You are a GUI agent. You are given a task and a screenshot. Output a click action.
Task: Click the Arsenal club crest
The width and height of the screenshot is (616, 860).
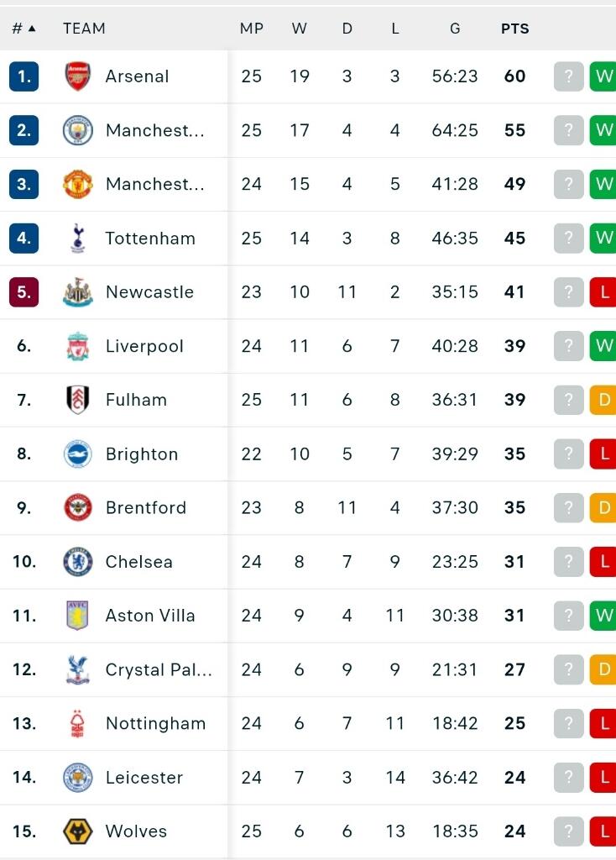tap(78, 76)
